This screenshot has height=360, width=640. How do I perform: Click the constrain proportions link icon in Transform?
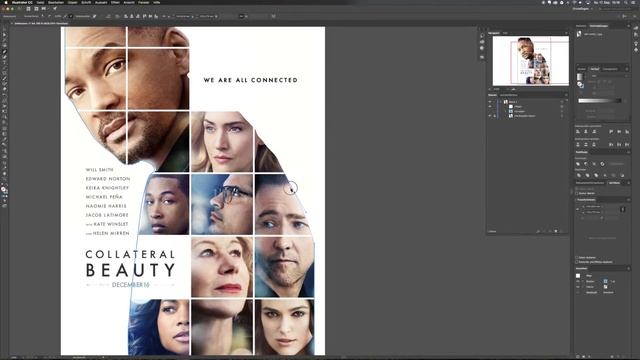coord(622,209)
